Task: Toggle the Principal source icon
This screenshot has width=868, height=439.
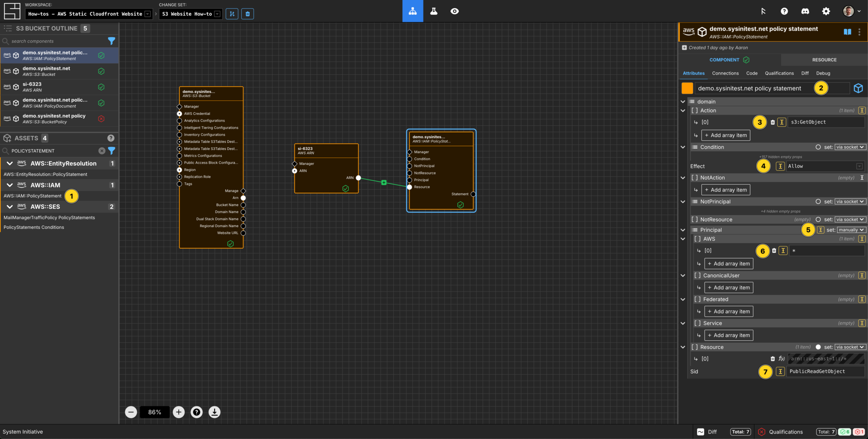Action: tap(821, 230)
